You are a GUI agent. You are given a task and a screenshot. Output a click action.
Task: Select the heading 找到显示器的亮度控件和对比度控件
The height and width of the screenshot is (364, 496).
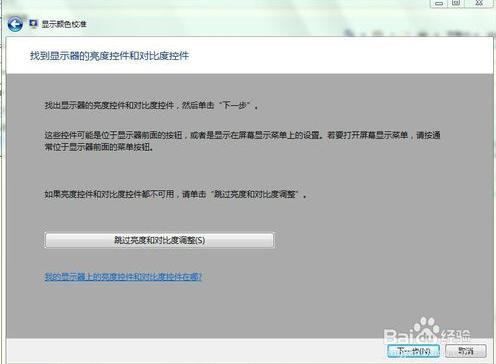109,56
